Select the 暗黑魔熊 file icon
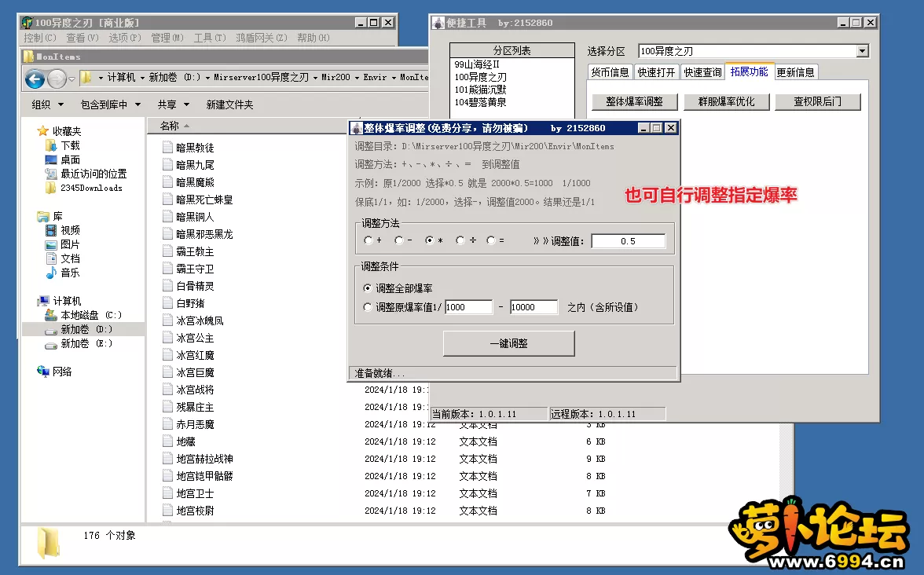The image size is (924, 575). pyautogui.click(x=167, y=182)
